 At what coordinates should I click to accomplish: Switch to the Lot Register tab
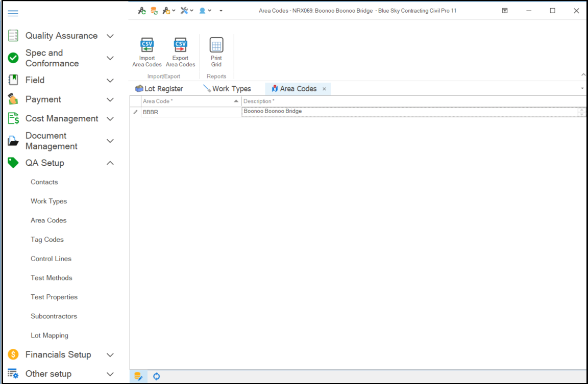[x=159, y=89]
